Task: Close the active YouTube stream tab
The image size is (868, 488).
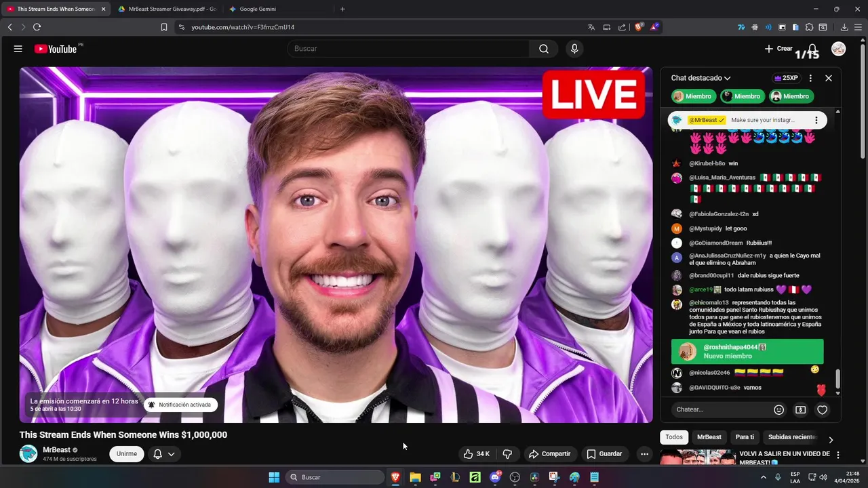Action: click(x=104, y=9)
